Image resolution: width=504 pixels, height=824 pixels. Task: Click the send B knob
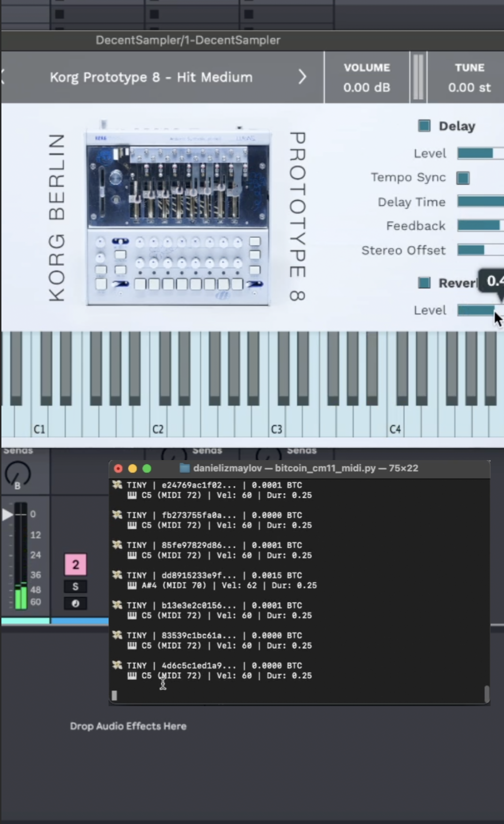(18, 474)
